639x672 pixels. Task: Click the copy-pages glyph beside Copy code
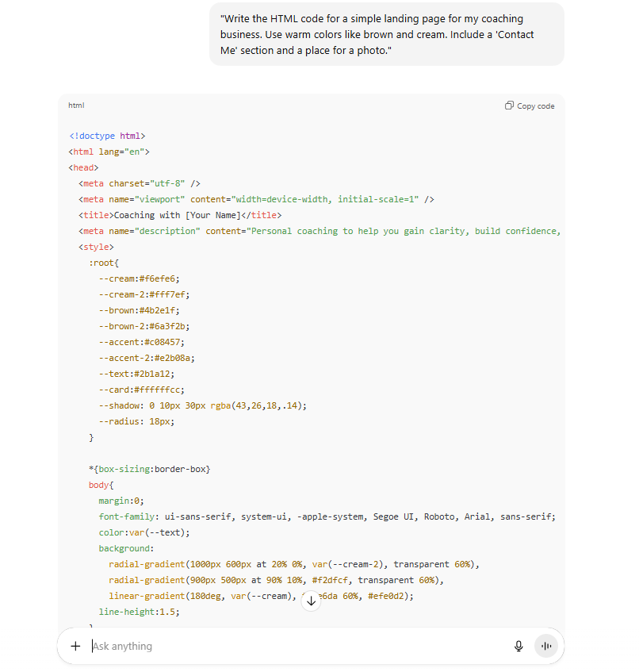click(508, 106)
